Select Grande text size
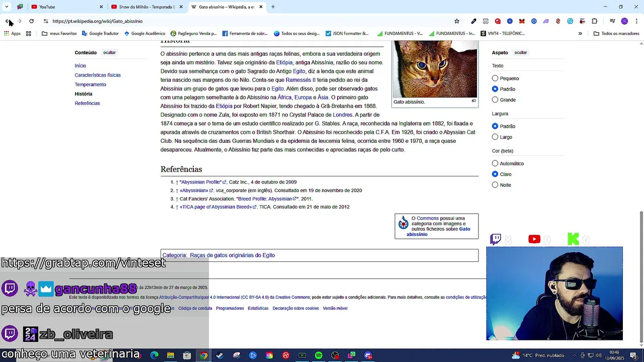The image size is (644, 362). pos(495,100)
